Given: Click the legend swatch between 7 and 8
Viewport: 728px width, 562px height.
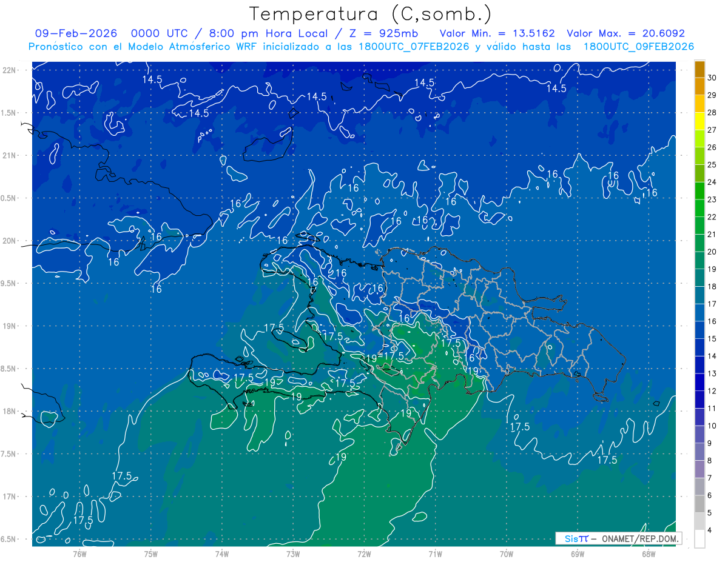Looking at the screenshot, I should 699,469.
